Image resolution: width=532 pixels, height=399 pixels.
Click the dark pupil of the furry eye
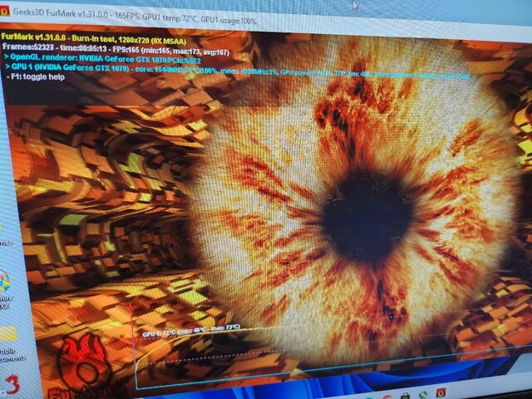click(366, 206)
